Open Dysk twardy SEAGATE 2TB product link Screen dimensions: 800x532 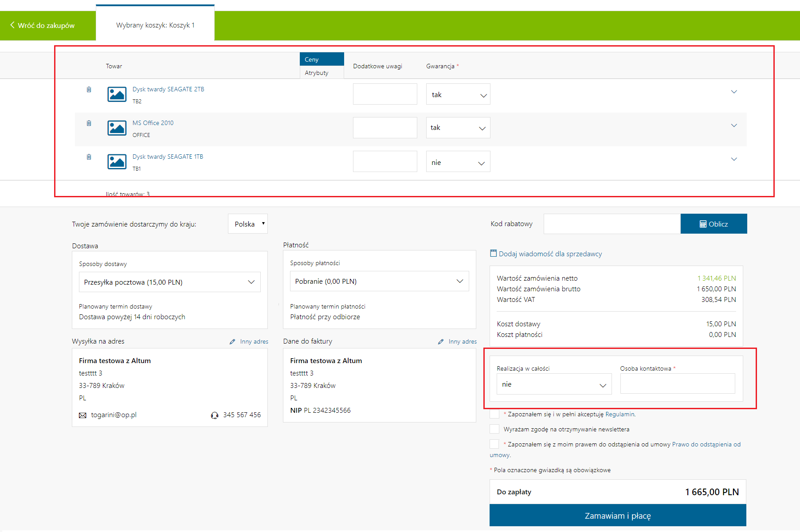(x=169, y=90)
